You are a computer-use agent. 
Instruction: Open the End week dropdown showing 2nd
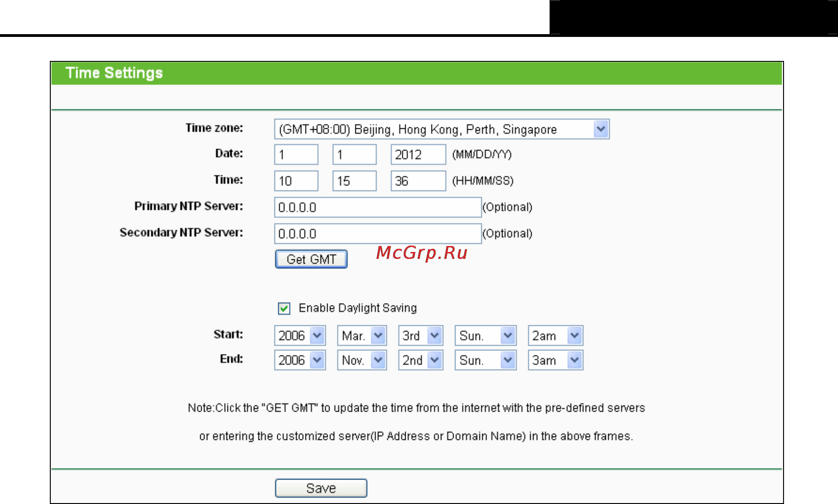pos(421,360)
